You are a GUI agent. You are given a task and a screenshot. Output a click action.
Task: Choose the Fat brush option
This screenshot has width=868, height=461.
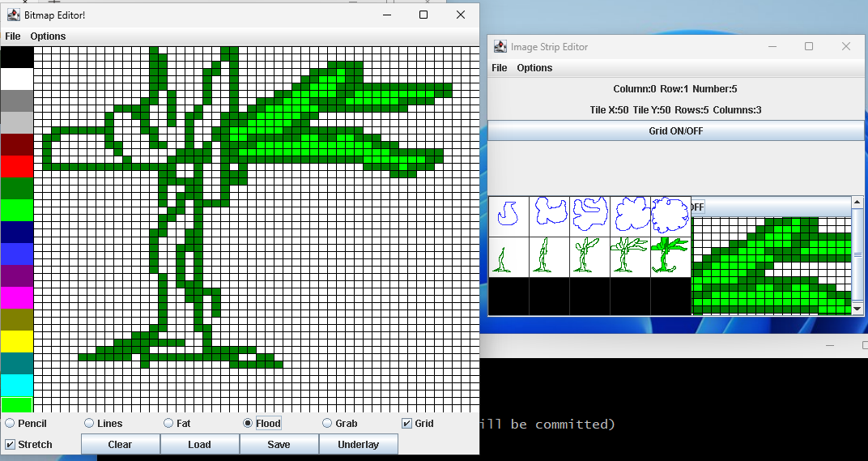[x=177, y=423]
